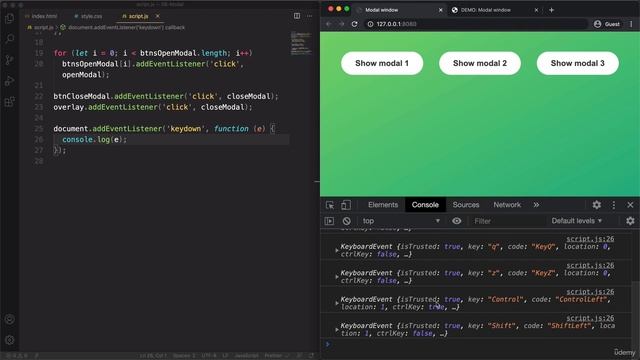
Task: Clear the console
Action: tap(347, 221)
